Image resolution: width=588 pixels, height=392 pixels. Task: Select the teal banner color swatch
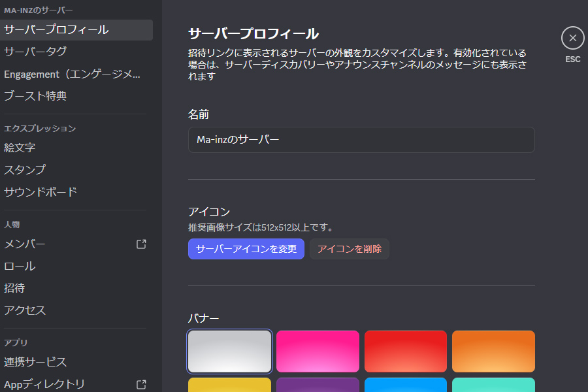pos(493,387)
